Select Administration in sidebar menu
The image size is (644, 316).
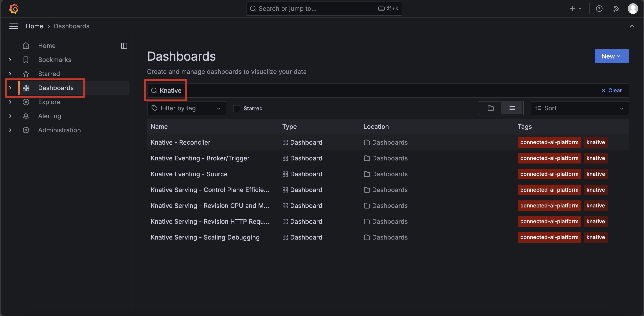59,130
